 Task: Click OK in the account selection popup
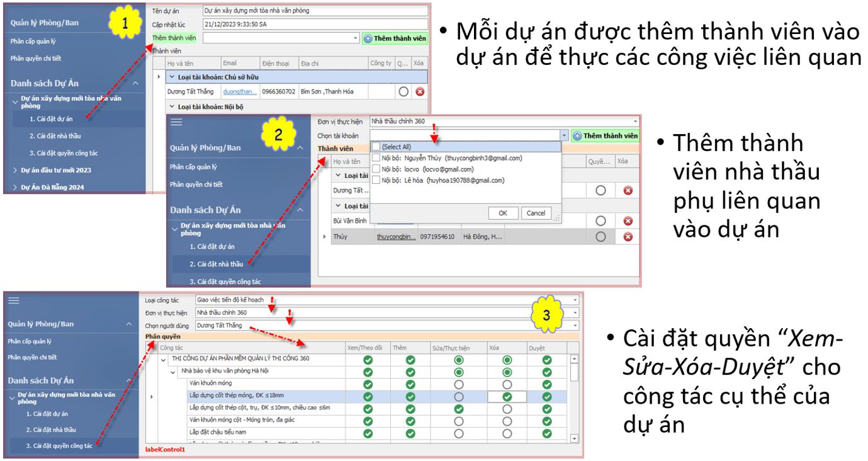[504, 213]
